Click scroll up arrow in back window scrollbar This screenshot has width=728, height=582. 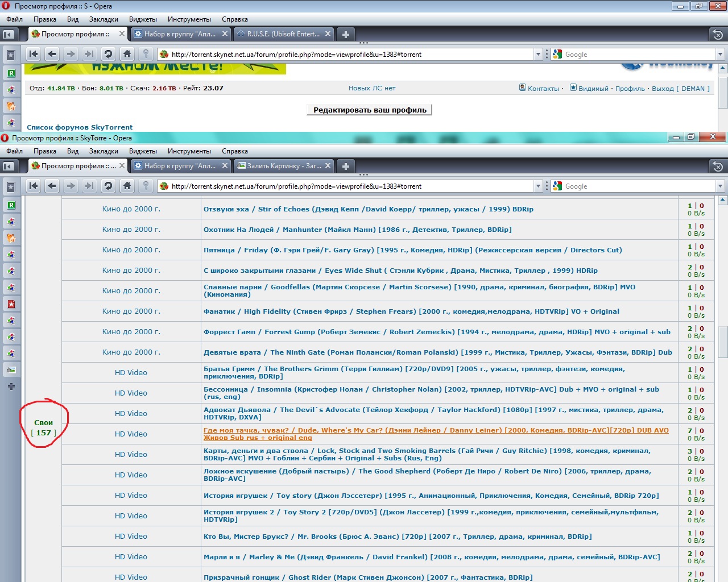point(723,68)
